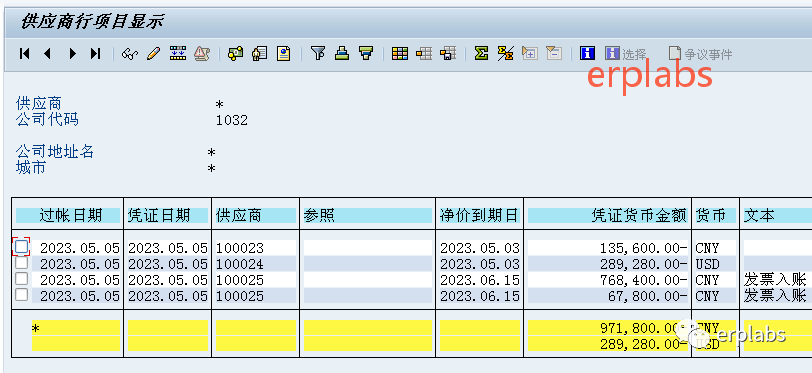Viewport: 812px width, 373px height.
Task: Open the document environment icon after warning icon
Action: pyautogui.click(x=236, y=53)
